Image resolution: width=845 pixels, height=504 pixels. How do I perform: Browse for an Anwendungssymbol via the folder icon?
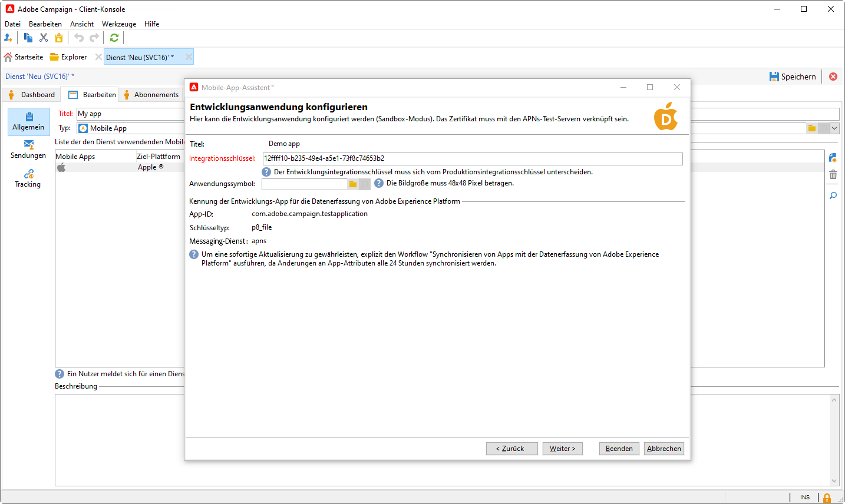[x=353, y=184]
